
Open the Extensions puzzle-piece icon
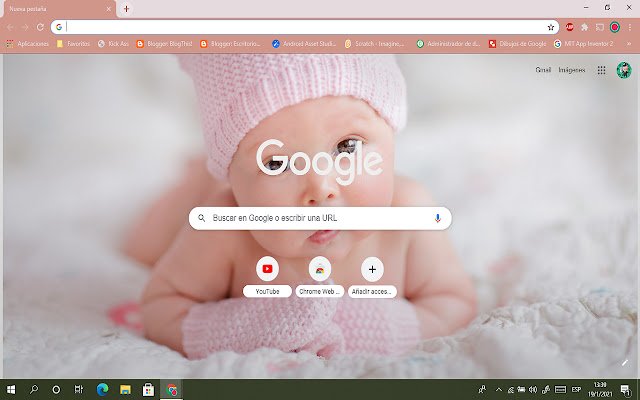point(584,27)
